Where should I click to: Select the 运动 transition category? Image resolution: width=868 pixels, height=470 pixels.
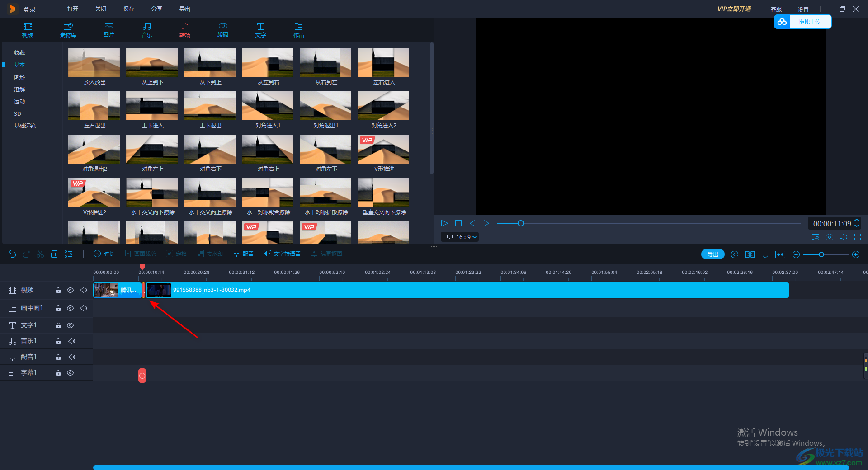tap(19, 102)
